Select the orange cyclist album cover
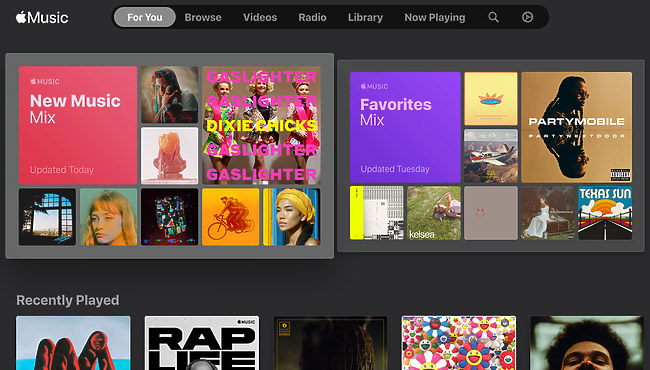The width and height of the screenshot is (650, 370). pyautogui.click(x=230, y=217)
